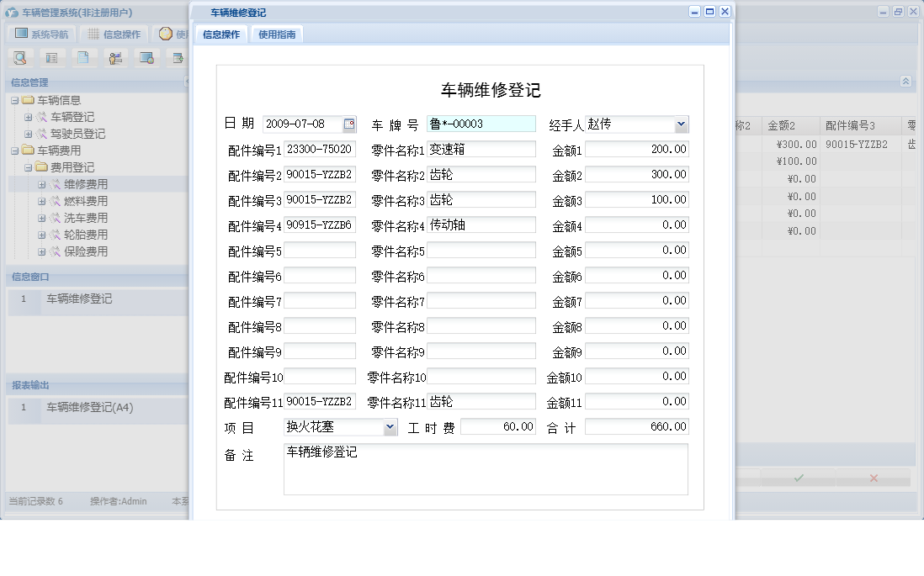The image size is (924, 576).
Task: Switch to the 使用指南 tab
Action: click(277, 34)
